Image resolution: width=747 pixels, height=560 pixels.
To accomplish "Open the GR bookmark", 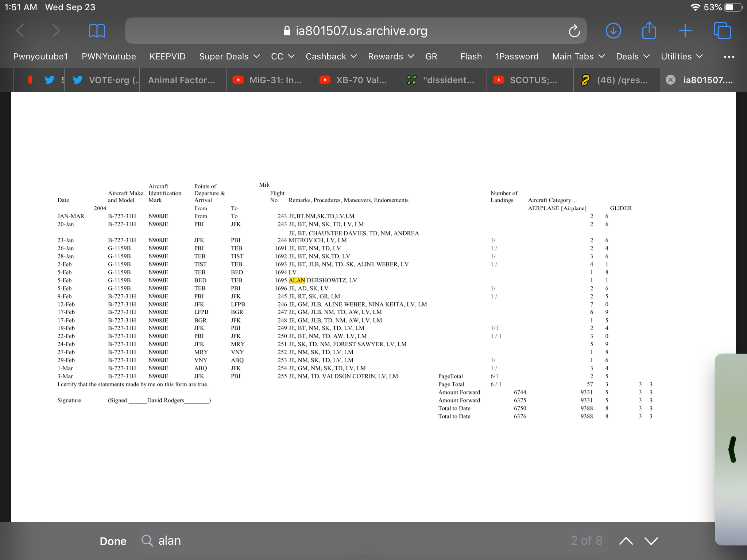I will (x=431, y=57).
